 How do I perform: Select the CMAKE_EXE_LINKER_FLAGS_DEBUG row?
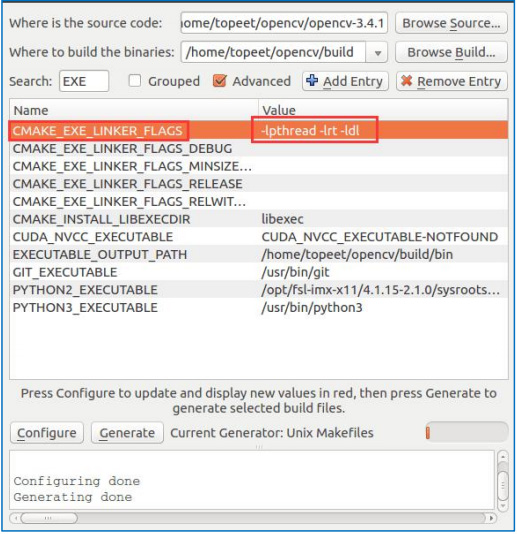point(259,148)
